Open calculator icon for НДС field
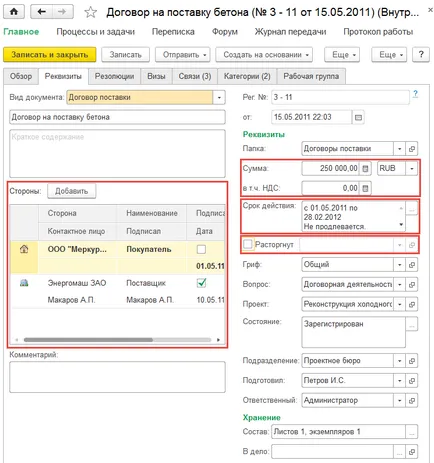The image size is (434, 463). tap(365, 188)
